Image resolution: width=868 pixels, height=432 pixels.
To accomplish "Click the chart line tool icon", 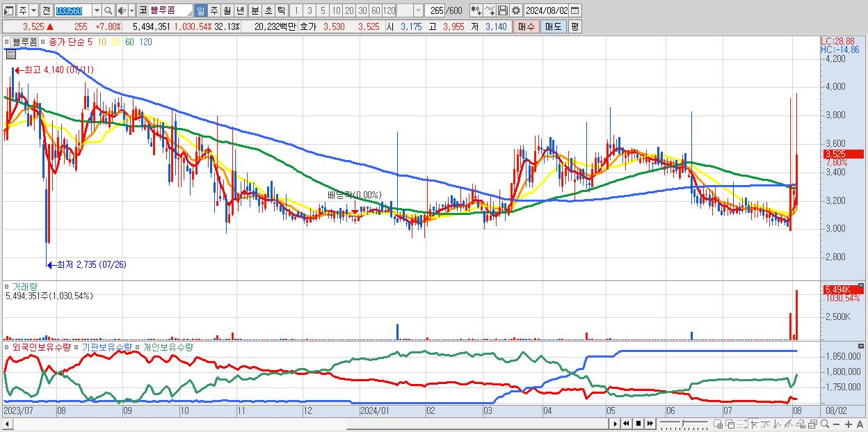I will tap(490, 10).
